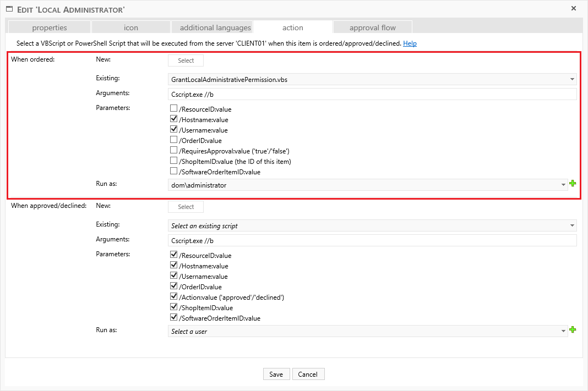Open the approval flow tab
The image size is (588, 391).
pyautogui.click(x=373, y=27)
